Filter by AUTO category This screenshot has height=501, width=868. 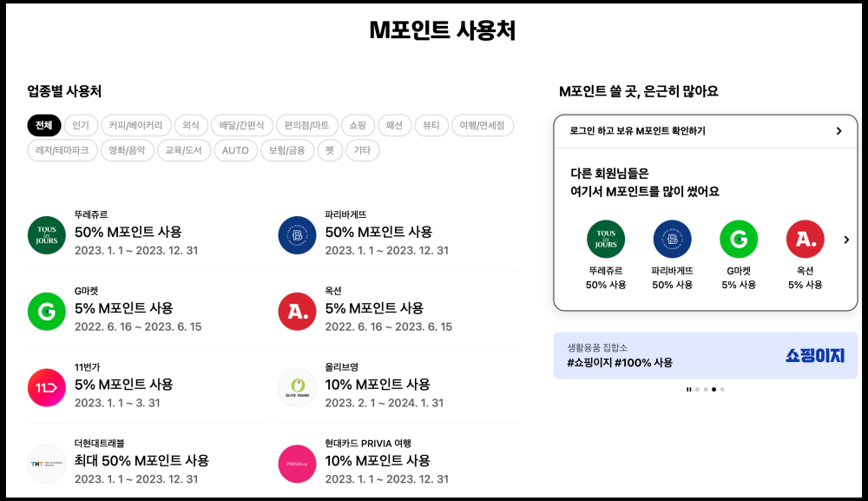click(235, 150)
